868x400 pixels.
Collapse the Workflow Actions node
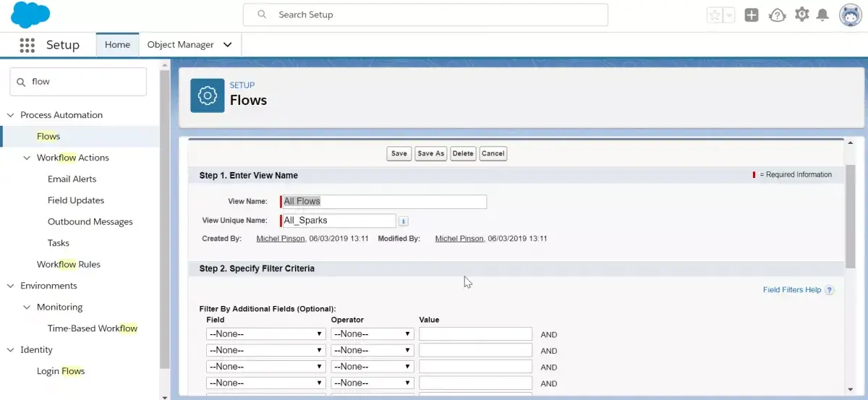point(27,158)
